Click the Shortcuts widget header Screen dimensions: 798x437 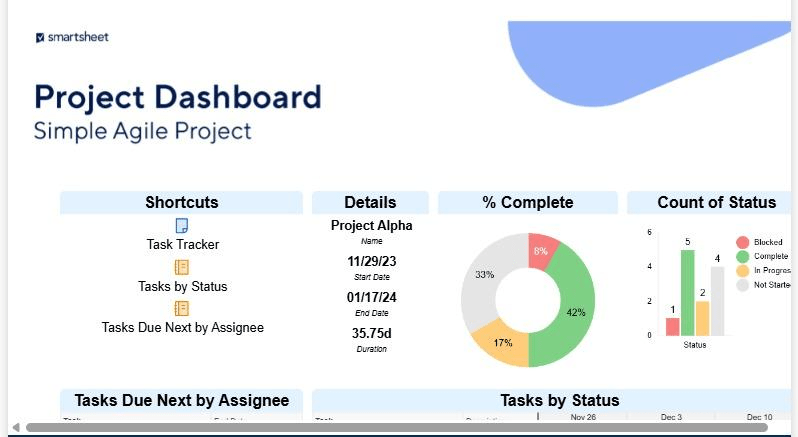(x=181, y=202)
